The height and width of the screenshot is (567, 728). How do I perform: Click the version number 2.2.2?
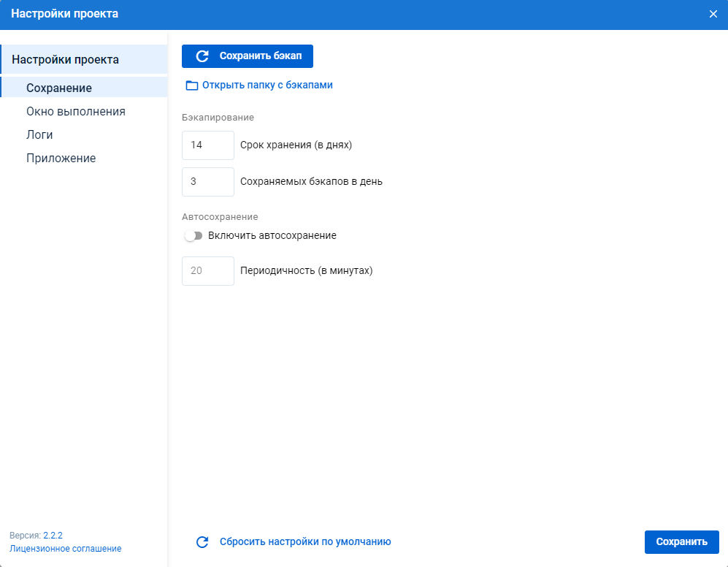[53, 536]
